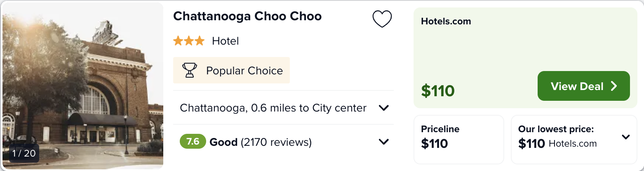Click the arrow inside View Deal
This screenshot has width=644, height=171.
(614, 86)
